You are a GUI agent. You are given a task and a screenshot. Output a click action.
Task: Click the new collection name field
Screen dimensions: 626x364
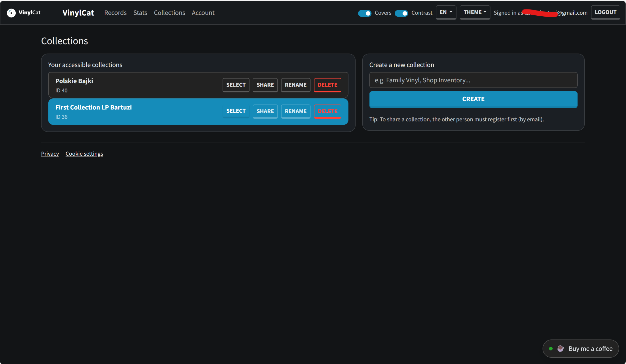pos(473,80)
